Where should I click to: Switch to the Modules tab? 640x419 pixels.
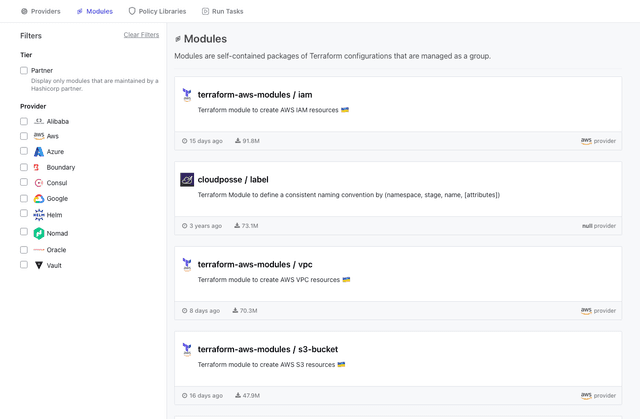pyautogui.click(x=95, y=11)
